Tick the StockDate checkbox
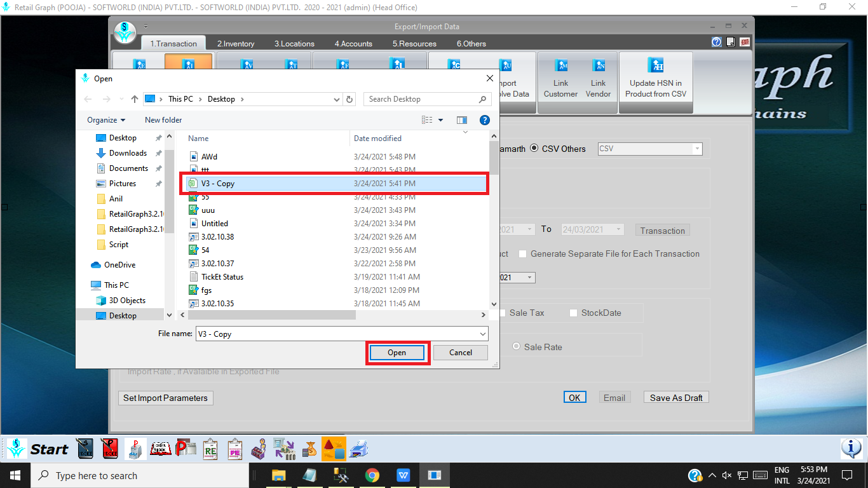The height and width of the screenshot is (488, 868). [x=573, y=313]
